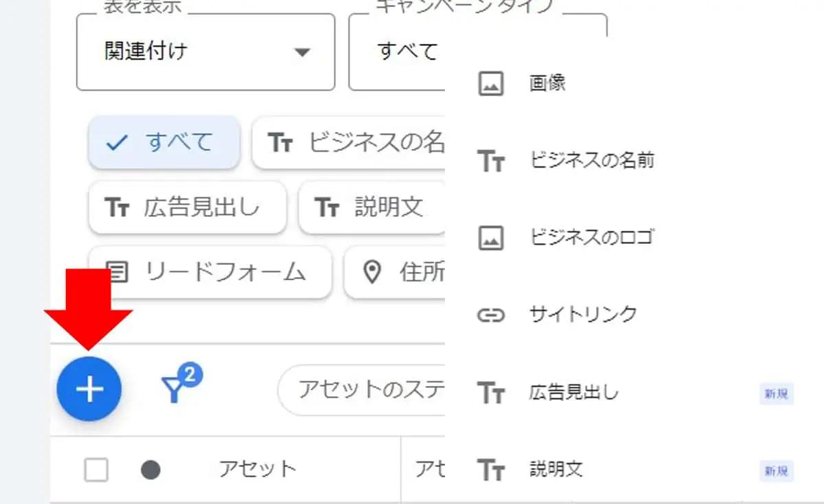Sort by the アセット column header

click(x=257, y=470)
